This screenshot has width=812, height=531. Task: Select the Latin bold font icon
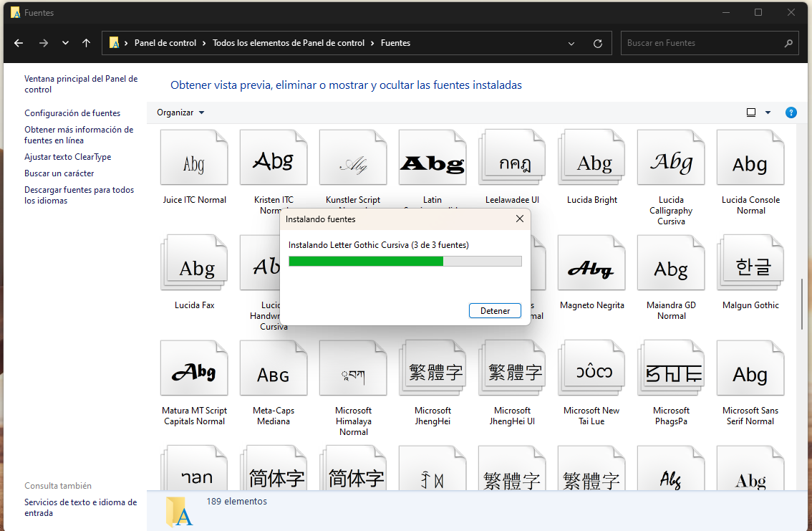pyautogui.click(x=432, y=158)
